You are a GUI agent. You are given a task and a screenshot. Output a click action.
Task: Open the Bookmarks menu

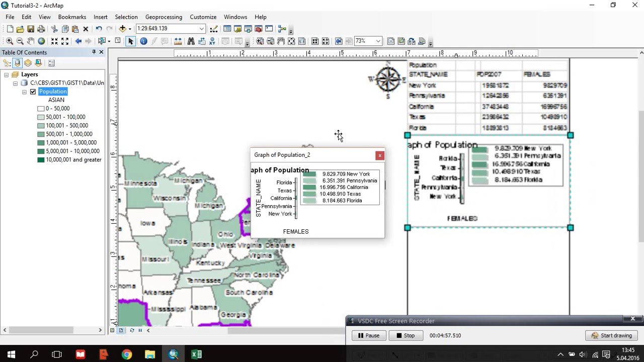point(72,17)
